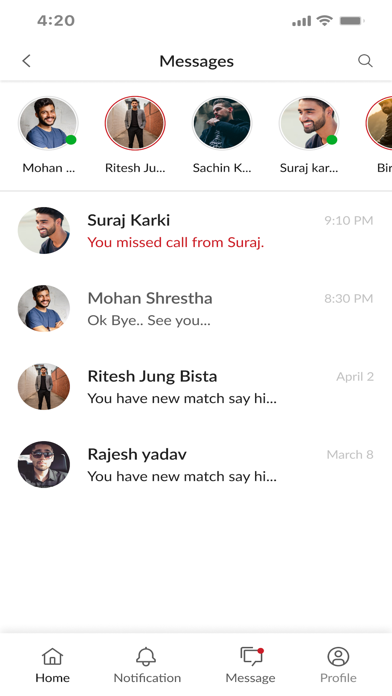Open the search magnifier icon
Image resolution: width=392 pixels, height=696 pixels.
point(365,61)
